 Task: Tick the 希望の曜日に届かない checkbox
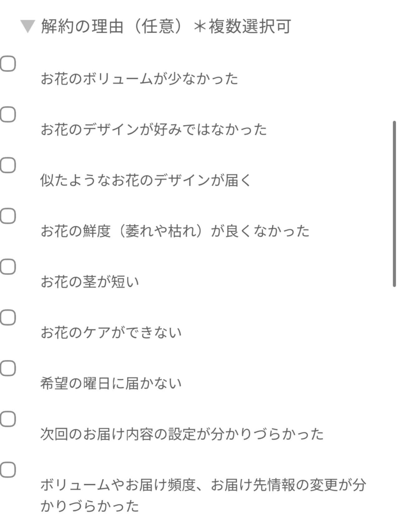click(x=8, y=368)
